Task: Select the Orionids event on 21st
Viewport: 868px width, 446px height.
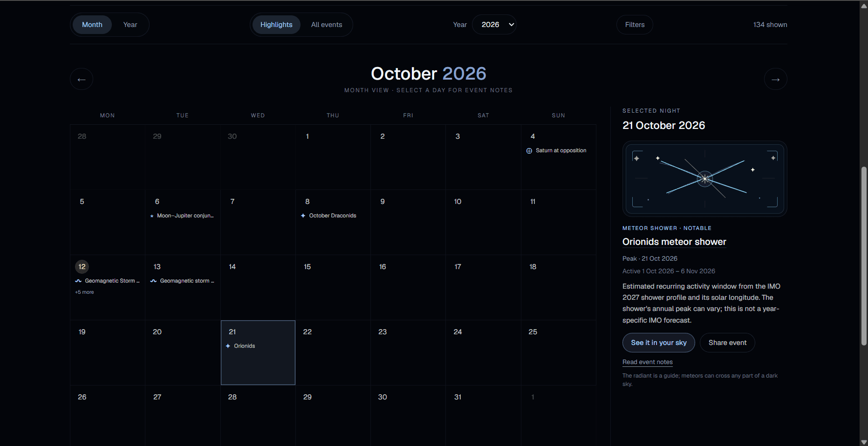Action: click(240, 346)
